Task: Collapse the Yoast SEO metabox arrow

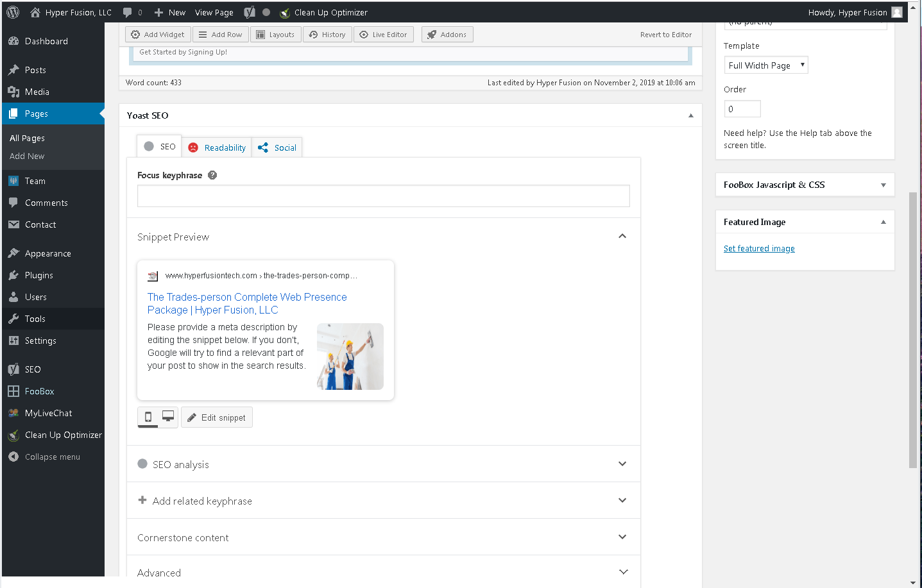Action: click(691, 115)
